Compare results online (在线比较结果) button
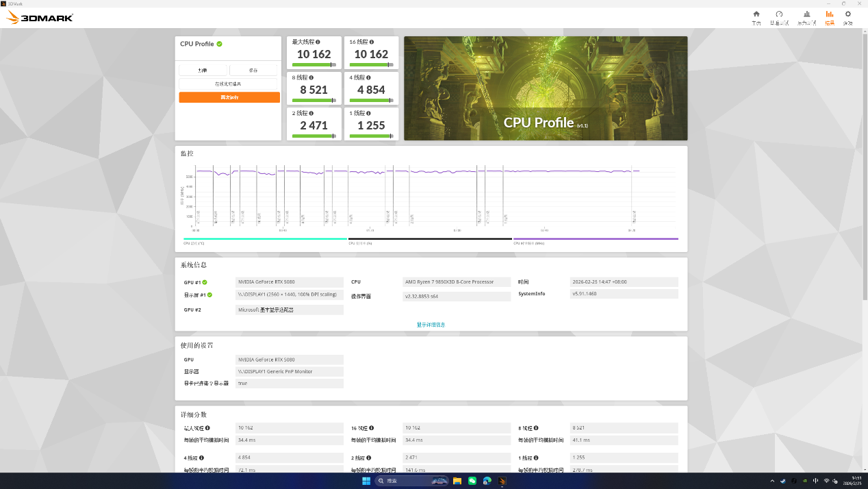This screenshot has width=868, height=489. pos(229,84)
